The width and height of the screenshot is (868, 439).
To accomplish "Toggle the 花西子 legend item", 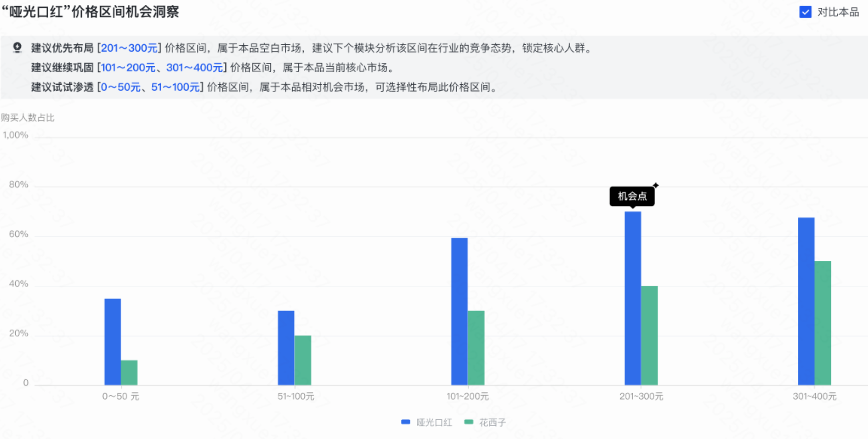I will point(485,422).
